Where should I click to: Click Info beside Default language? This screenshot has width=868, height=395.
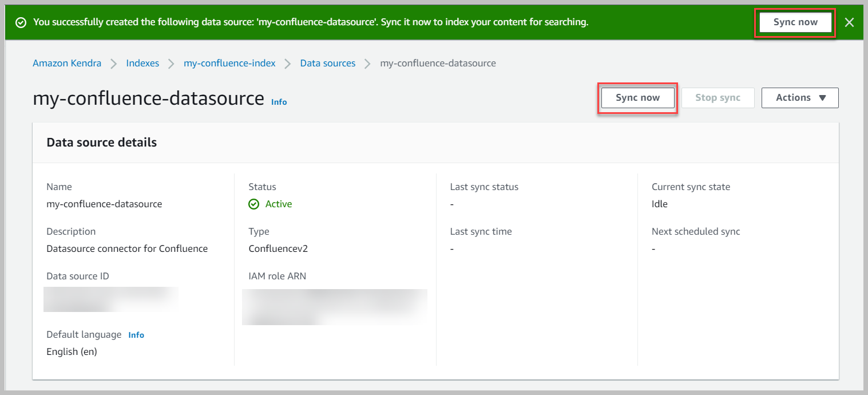tap(136, 334)
